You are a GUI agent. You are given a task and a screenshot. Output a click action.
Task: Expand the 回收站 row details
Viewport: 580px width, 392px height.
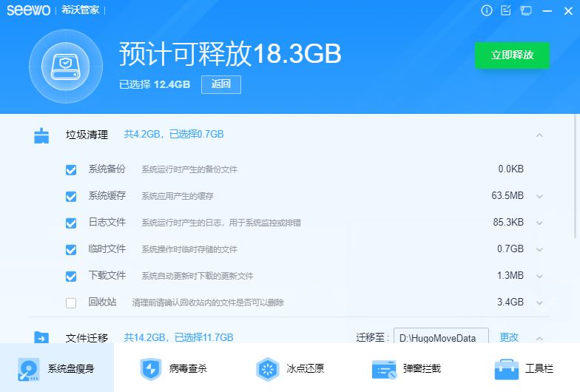click(x=539, y=303)
